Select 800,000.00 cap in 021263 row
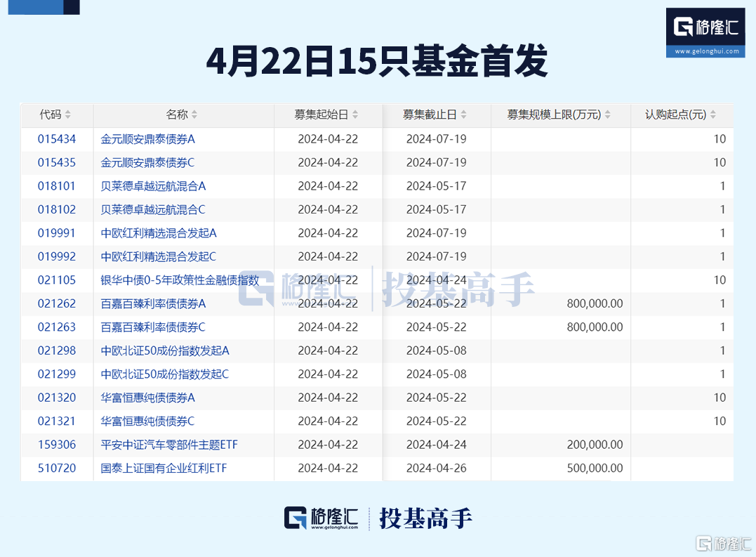This screenshot has width=756, height=557. [x=595, y=327]
